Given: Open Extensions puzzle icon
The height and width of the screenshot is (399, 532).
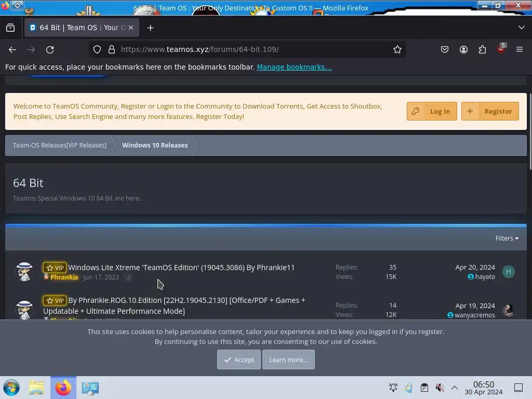Looking at the screenshot, I should pos(482,49).
